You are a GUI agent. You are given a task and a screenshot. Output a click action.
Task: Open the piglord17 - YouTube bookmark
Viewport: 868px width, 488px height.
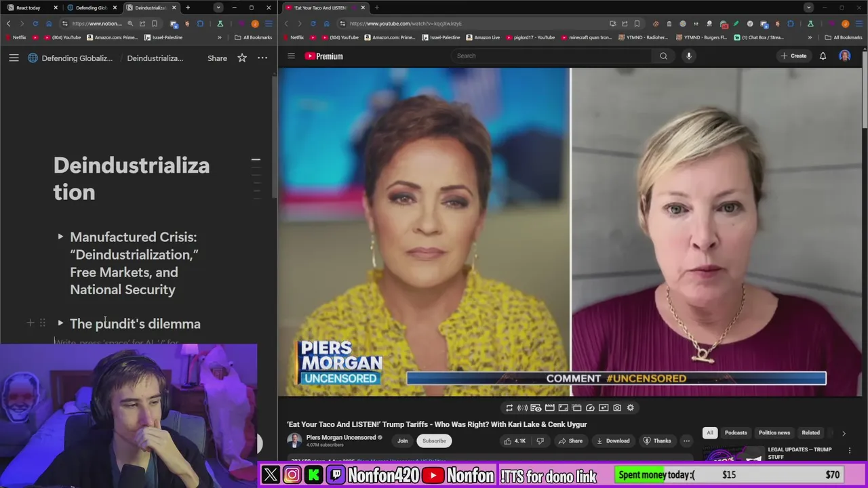click(x=530, y=37)
